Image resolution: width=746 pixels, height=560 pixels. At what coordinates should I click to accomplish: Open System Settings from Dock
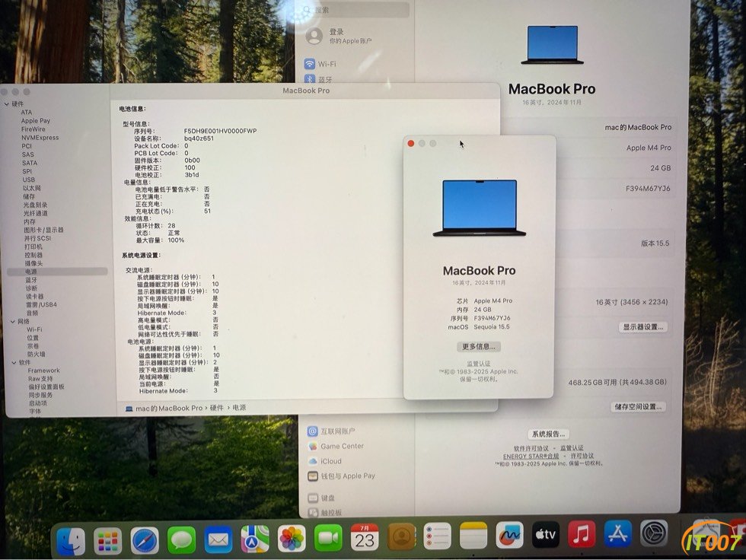pyautogui.click(x=654, y=533)
